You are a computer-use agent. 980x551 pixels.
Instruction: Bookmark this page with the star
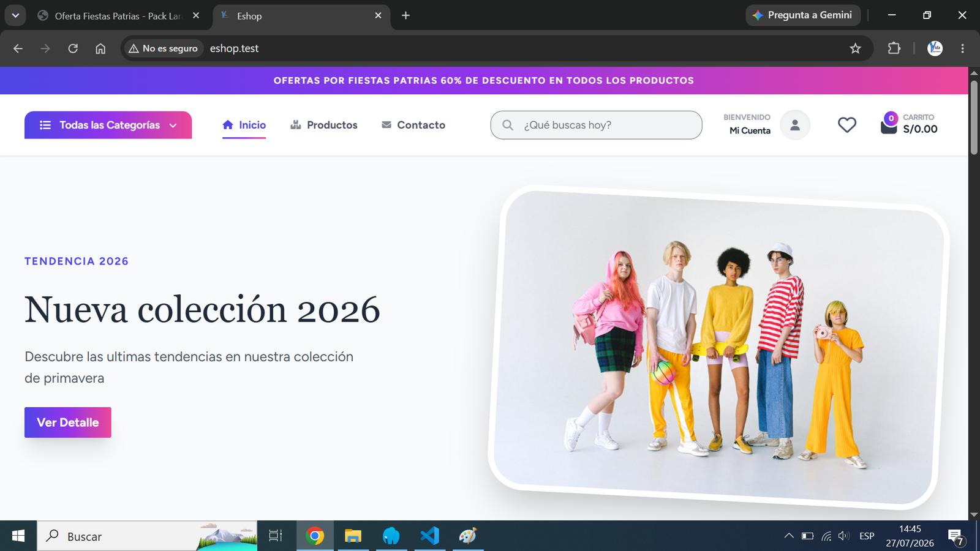tap(856, 48)
